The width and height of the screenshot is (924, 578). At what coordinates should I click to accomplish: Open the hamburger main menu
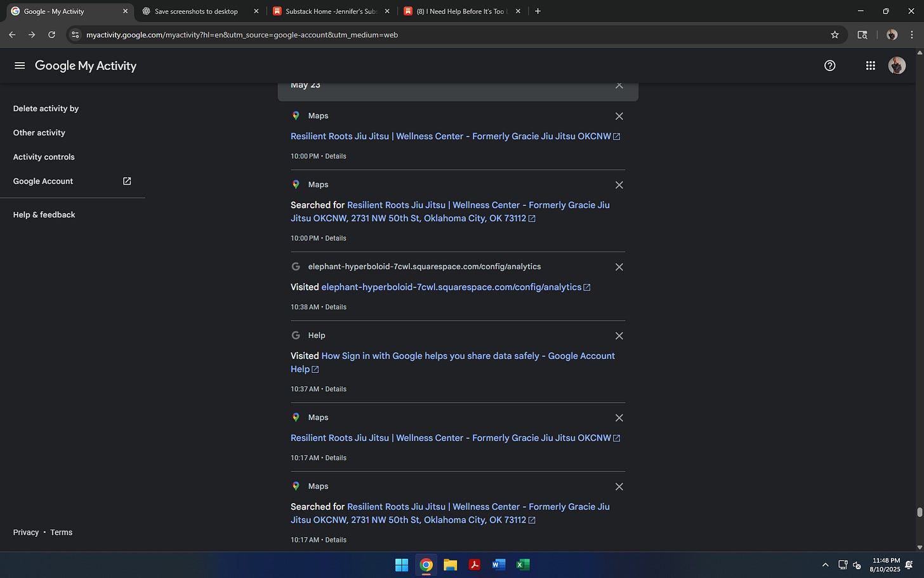pos(20,65)
